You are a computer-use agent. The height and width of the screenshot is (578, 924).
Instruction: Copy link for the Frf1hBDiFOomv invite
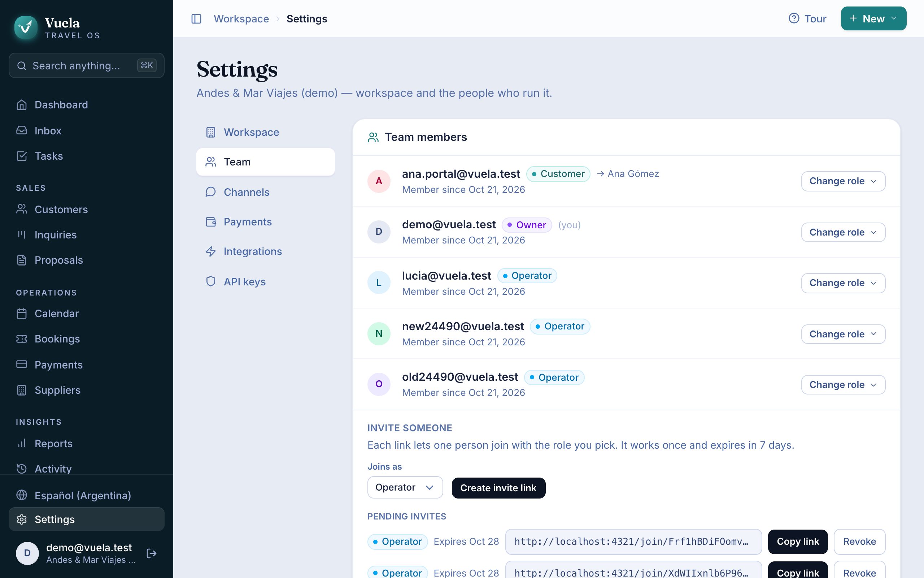click(798, 542)
